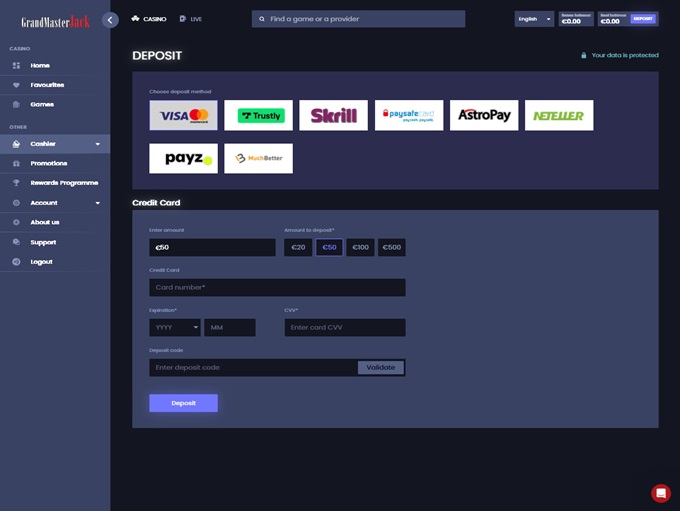The image size is (680, 511).
Task: Open the live chat support bubble
Action: (660, 493)
